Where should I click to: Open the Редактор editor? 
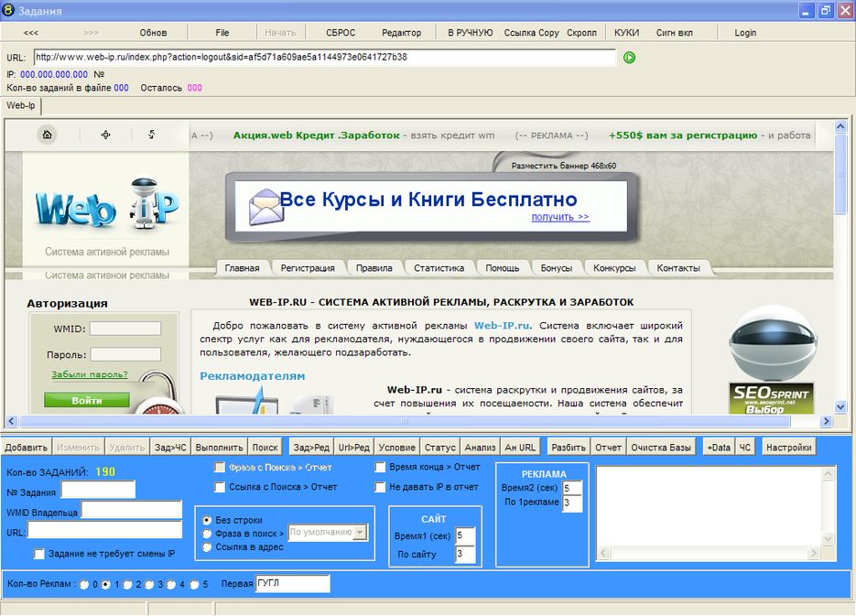tap(401, 33)
